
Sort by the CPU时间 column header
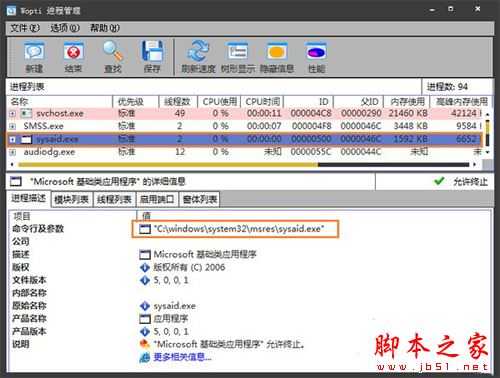coord(262,102)
